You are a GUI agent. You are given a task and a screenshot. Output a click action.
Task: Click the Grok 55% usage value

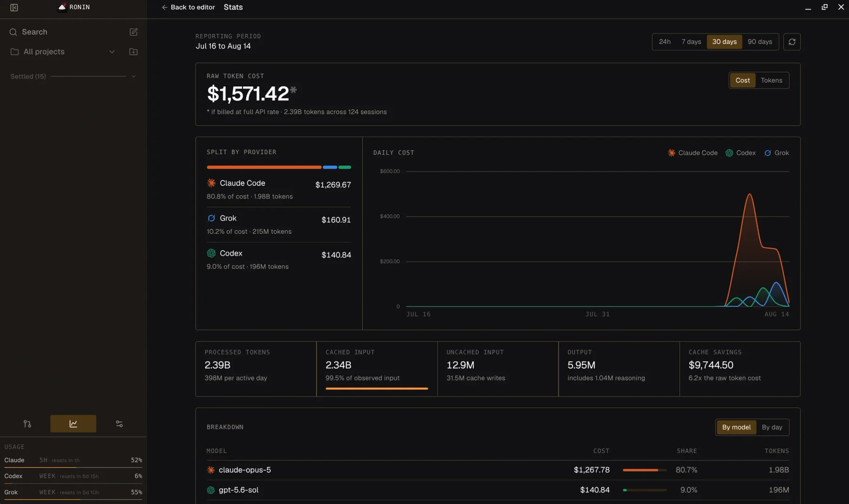[136, 492]
